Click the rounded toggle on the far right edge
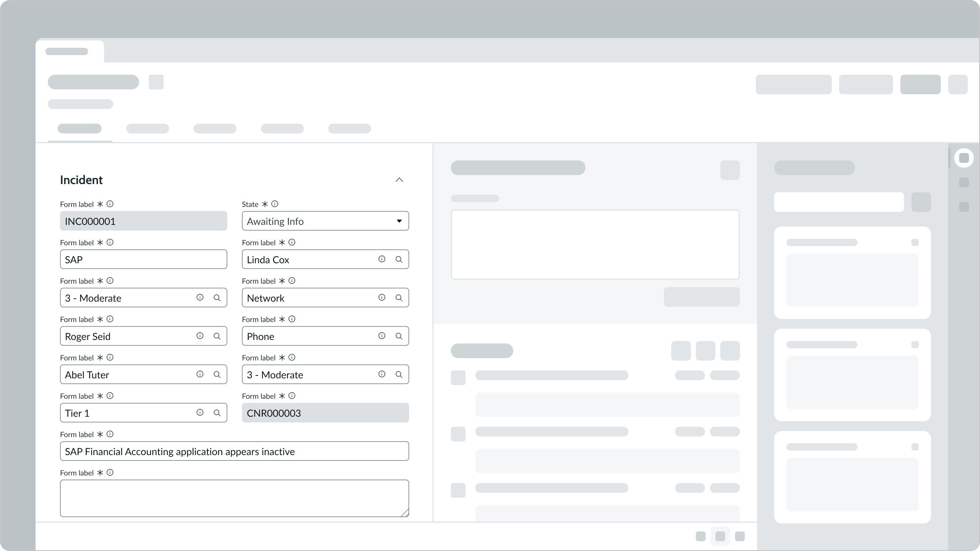This screenshot has height=551, width=980. 964,158
